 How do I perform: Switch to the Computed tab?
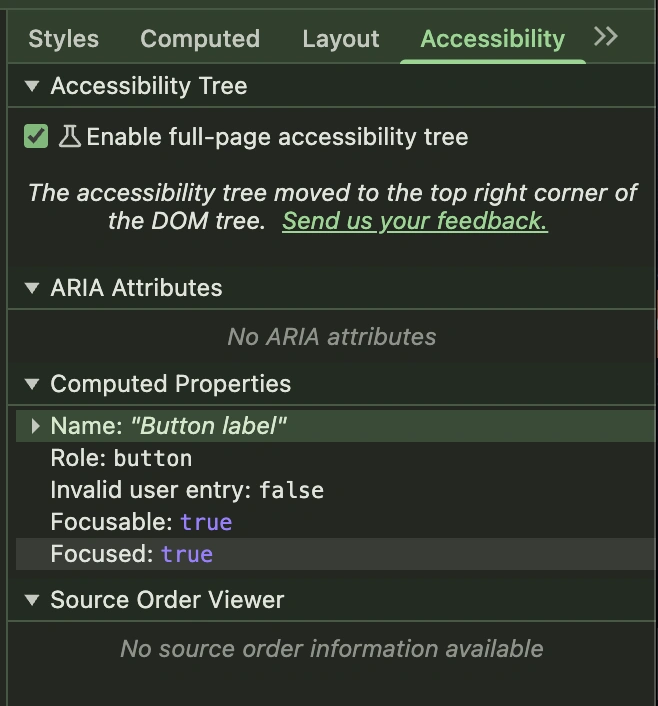coord(200,39)
